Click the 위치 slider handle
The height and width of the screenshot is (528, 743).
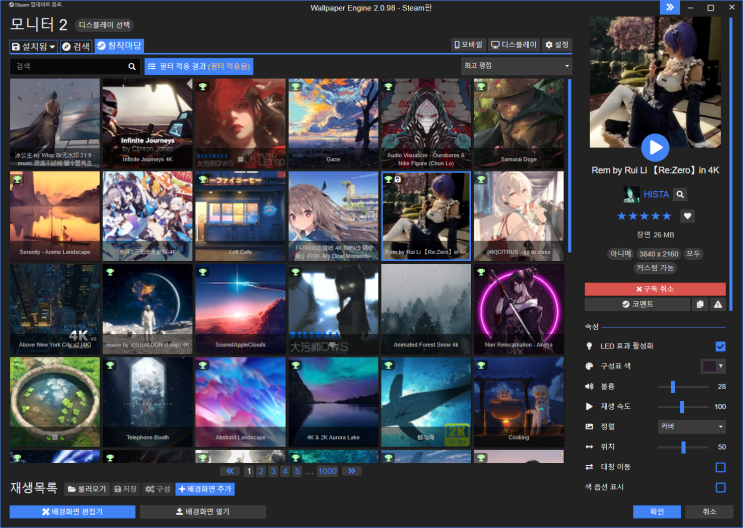[x=683, y=447]
